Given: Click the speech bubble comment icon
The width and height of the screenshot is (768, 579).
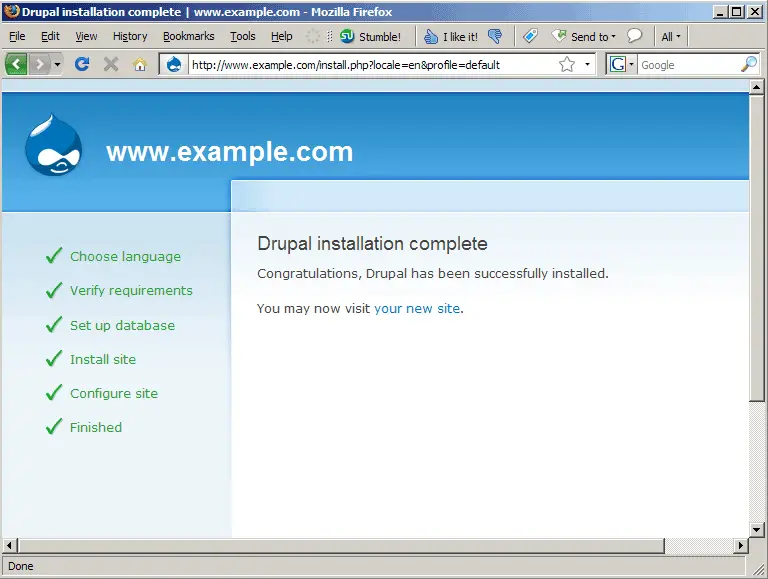Looking at the screenshot, I should pyautogui.click(x=634, y=36).
